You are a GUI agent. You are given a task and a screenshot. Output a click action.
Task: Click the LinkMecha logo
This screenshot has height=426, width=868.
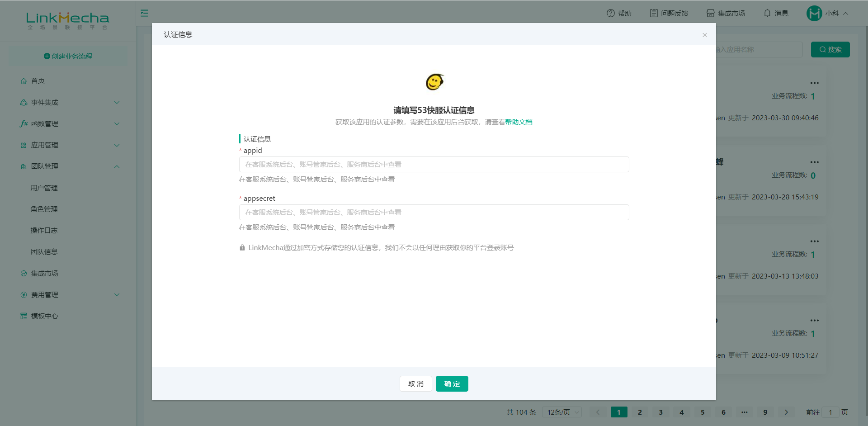67,20
